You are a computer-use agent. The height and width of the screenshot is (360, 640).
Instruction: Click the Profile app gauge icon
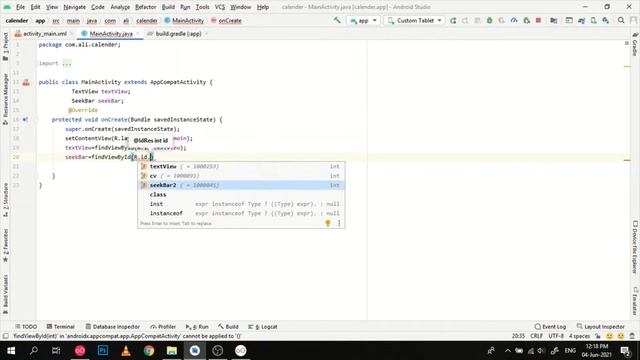514,20
